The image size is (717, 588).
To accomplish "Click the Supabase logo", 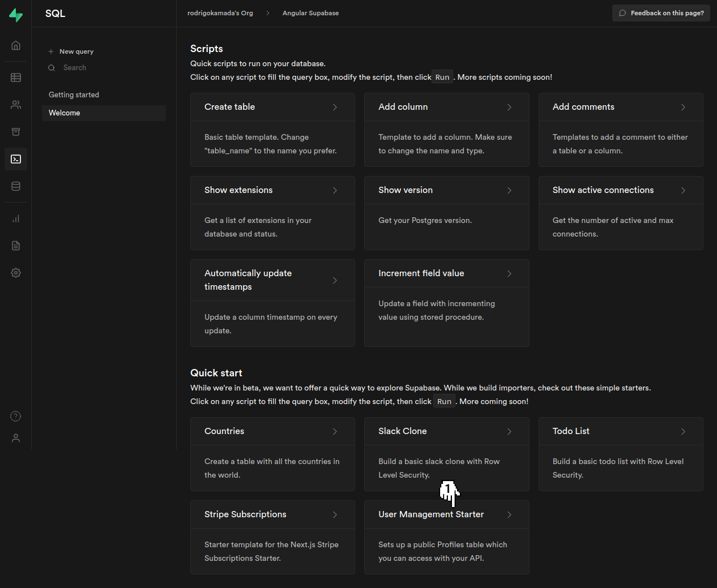I will (x=16, y=15).
